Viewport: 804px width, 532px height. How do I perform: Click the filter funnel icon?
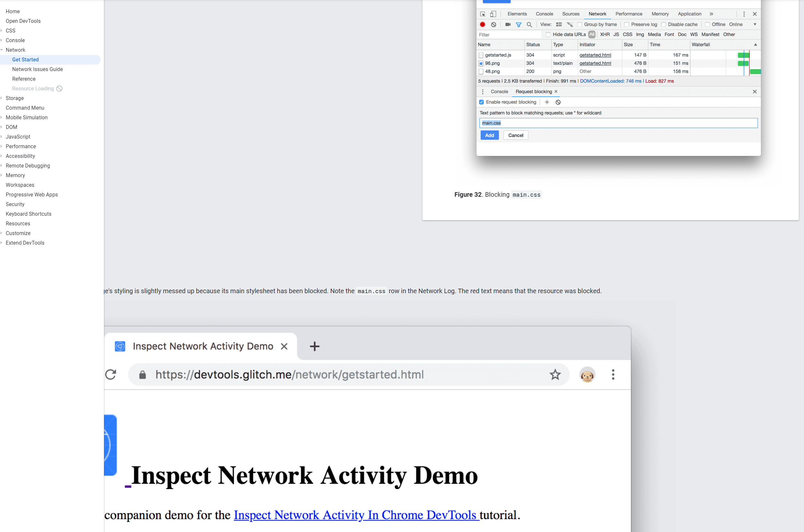tap(518, 24)
